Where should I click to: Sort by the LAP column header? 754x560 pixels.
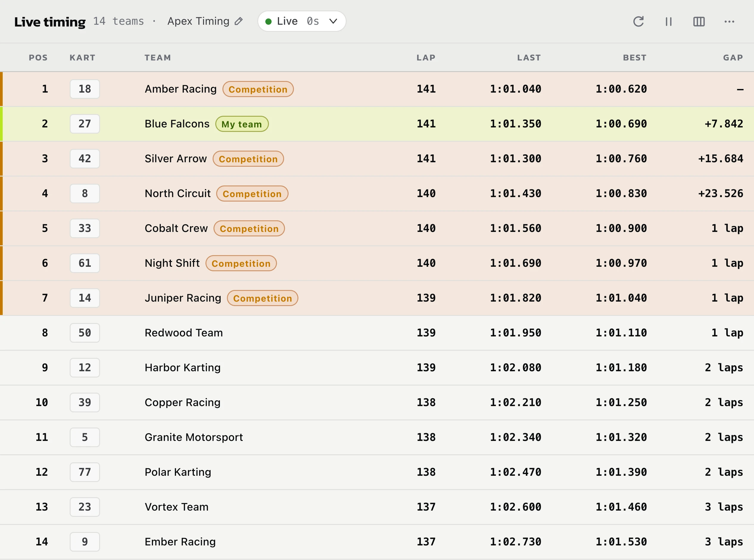426,58
